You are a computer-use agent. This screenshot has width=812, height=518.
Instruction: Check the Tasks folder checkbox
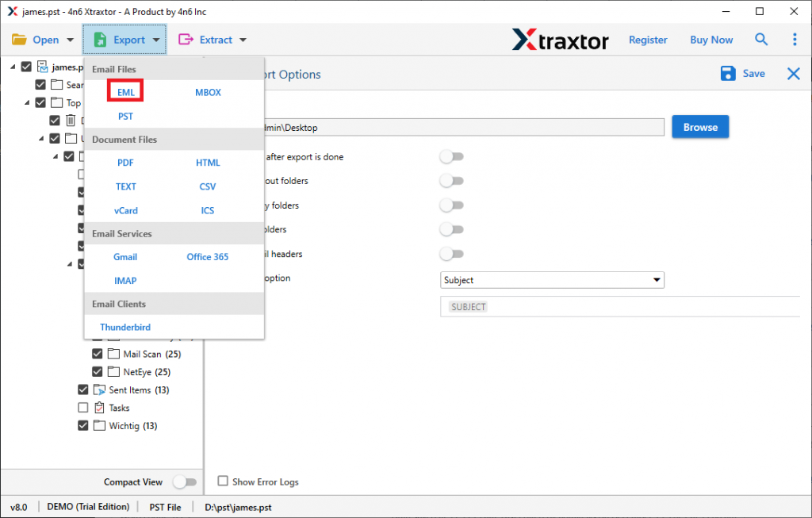click(83, 408)
